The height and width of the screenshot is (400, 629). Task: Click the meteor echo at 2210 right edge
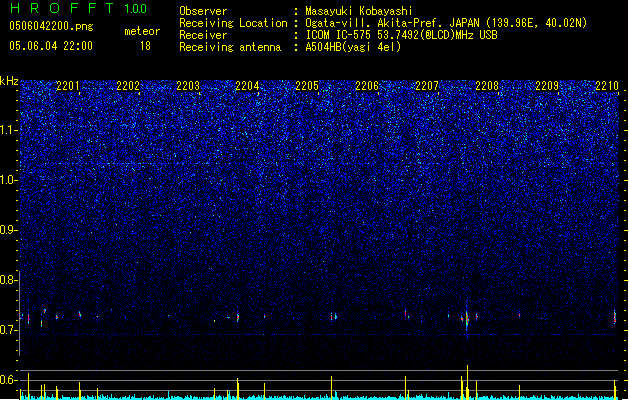tap(615, 317)
